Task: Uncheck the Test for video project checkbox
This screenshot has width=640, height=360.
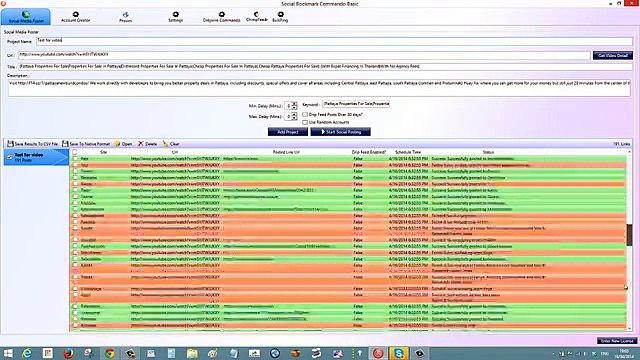Action: coord(9,157)
